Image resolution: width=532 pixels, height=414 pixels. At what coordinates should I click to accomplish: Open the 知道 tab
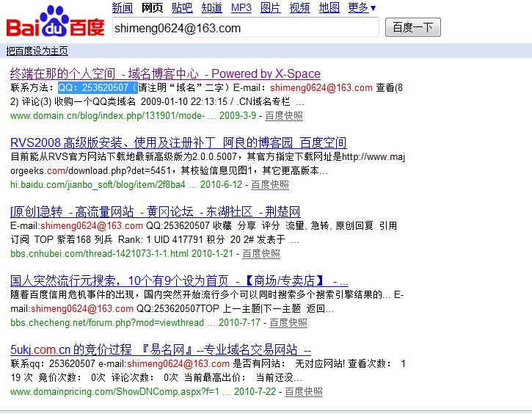point(212,7)
